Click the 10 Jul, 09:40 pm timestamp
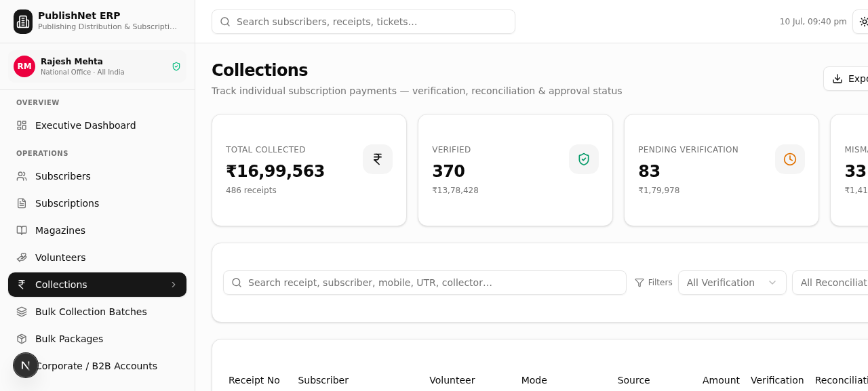The image size is (868, 391). pos(813,22)
